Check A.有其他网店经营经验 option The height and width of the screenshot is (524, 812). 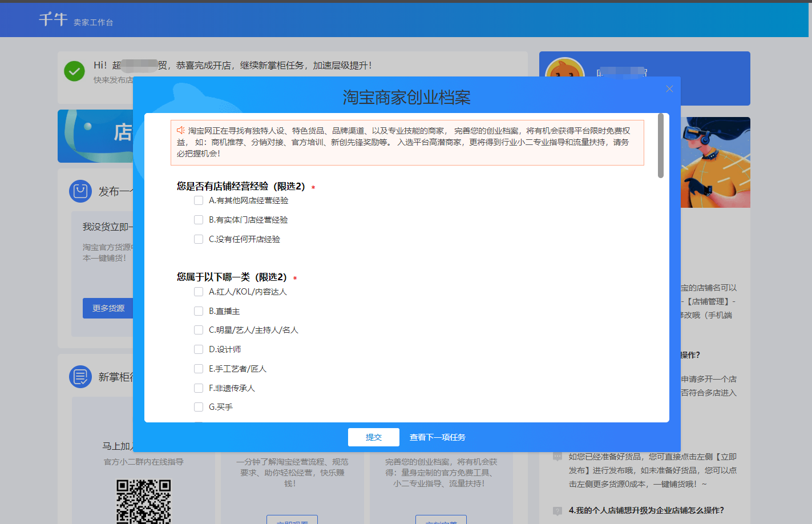coord(199,200)
